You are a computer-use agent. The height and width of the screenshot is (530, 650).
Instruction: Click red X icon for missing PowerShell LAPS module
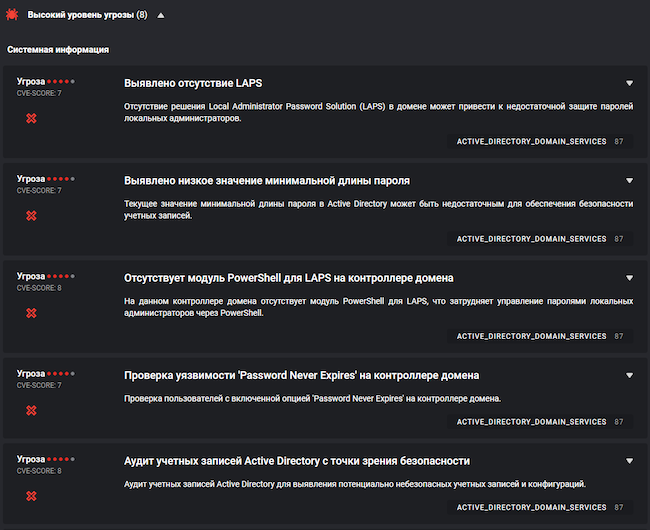[x=31, y=313]
